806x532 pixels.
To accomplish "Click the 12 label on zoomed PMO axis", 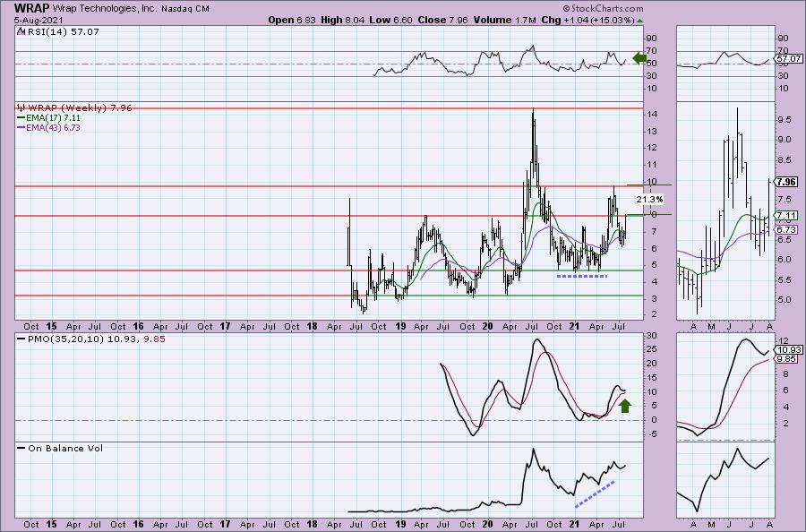I will tap(784, 341).
